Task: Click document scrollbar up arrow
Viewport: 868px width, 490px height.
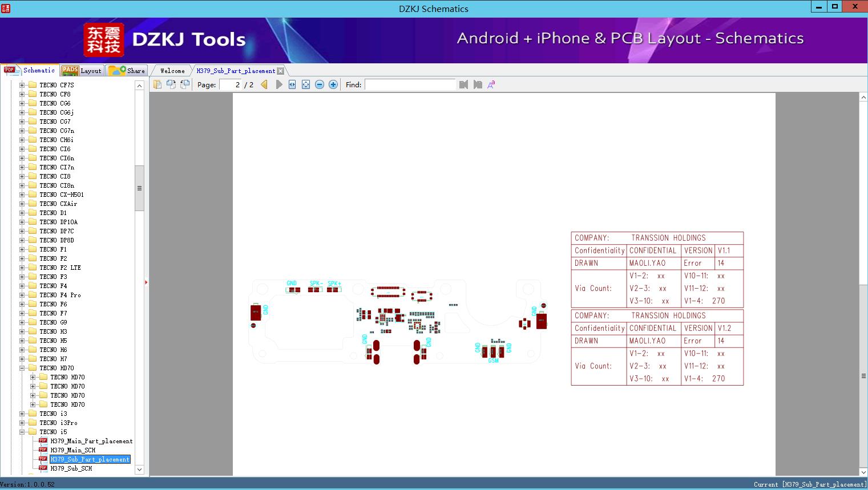Action: pyautogui.click(x=863, y=98)
